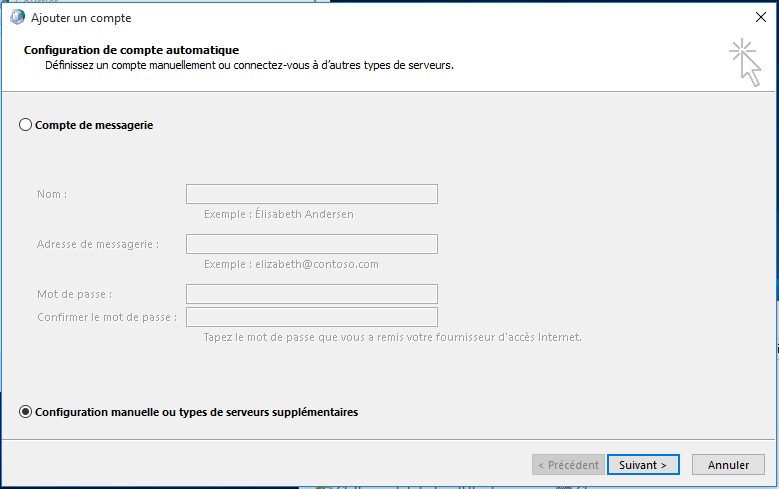This screenshot has height=489, width=779.
Task: Click the Mot de passe label
Action: 74,294
